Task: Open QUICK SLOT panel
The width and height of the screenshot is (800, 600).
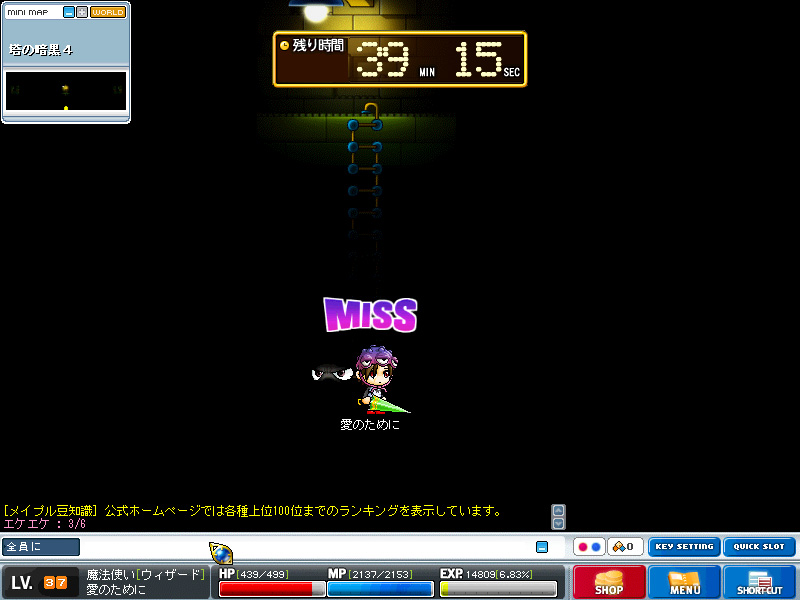Action: (759, 547)
